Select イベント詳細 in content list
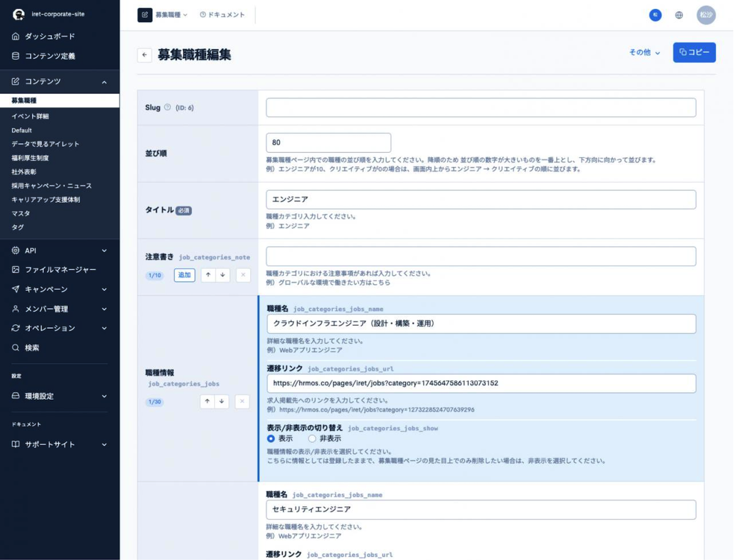The width and height of the screenshot is (734, 560). 30,116
